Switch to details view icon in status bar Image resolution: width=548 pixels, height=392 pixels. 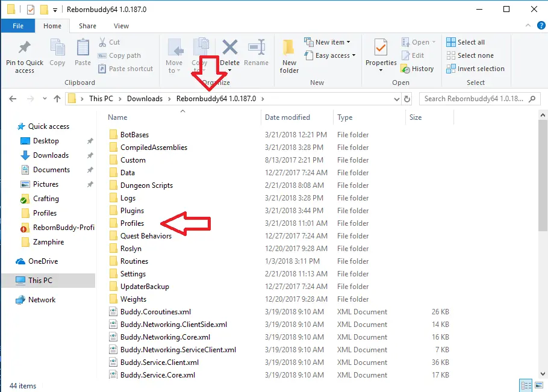click(526, 385)
